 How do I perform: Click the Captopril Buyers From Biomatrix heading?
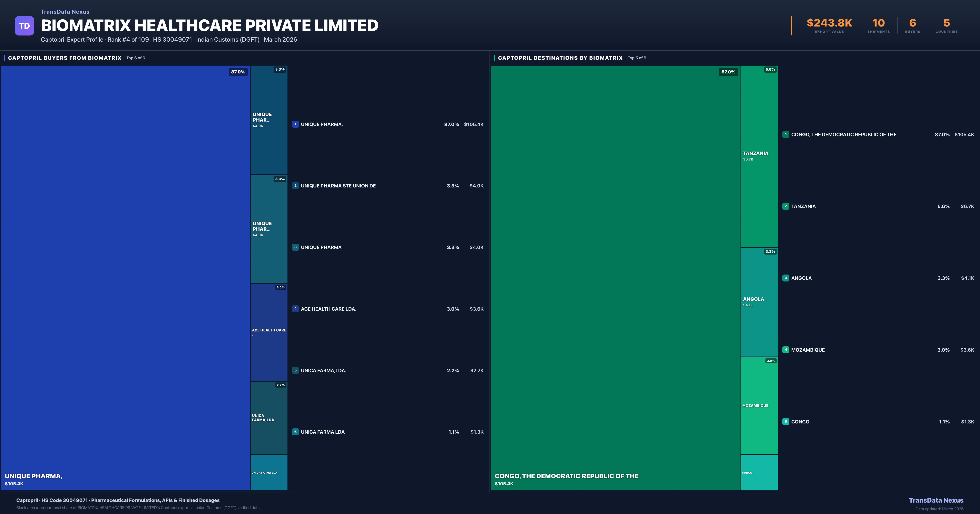point(65,58)
